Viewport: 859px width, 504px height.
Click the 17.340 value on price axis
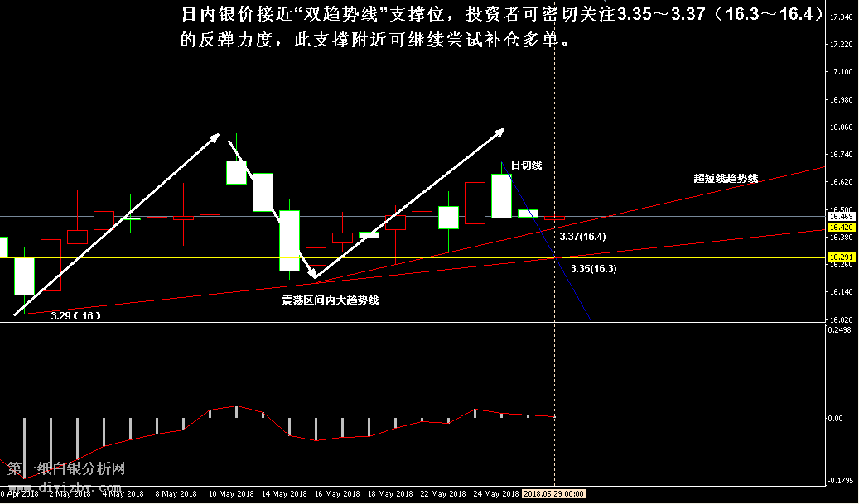coord(841,17)
